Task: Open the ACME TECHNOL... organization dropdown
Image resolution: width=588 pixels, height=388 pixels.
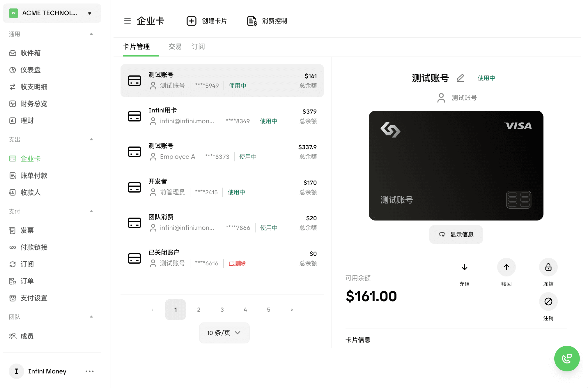Action: pyautogui.click(x=52, y=13)
